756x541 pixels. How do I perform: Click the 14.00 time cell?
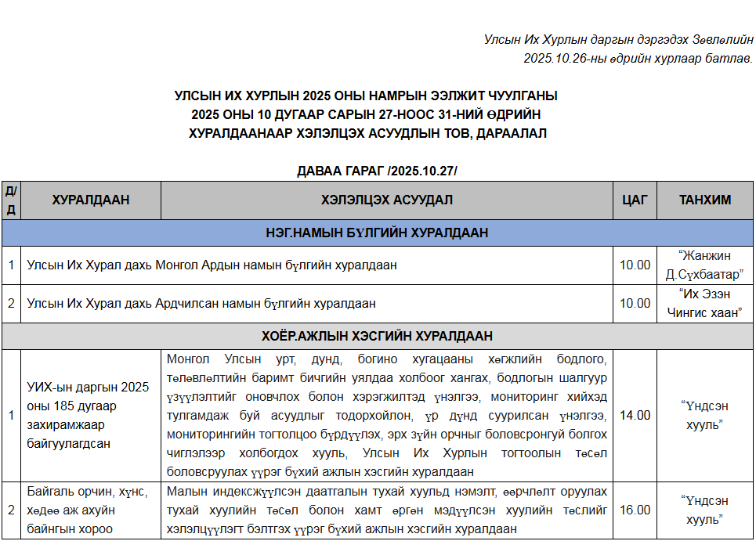635,416
